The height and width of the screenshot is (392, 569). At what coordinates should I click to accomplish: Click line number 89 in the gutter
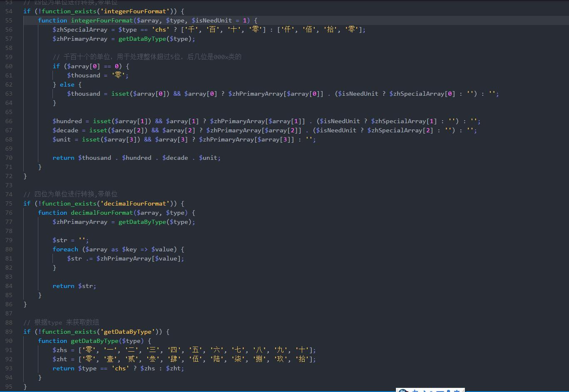pos(9,332)
